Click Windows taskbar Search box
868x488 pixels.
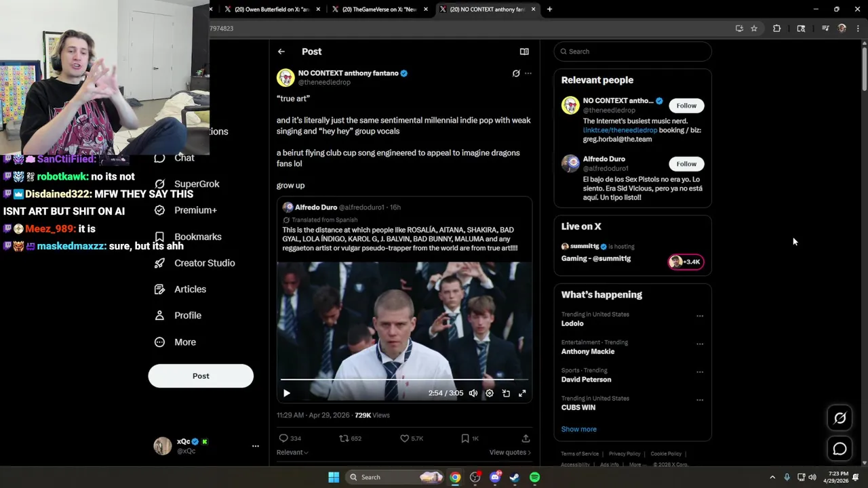coord(395,477)
